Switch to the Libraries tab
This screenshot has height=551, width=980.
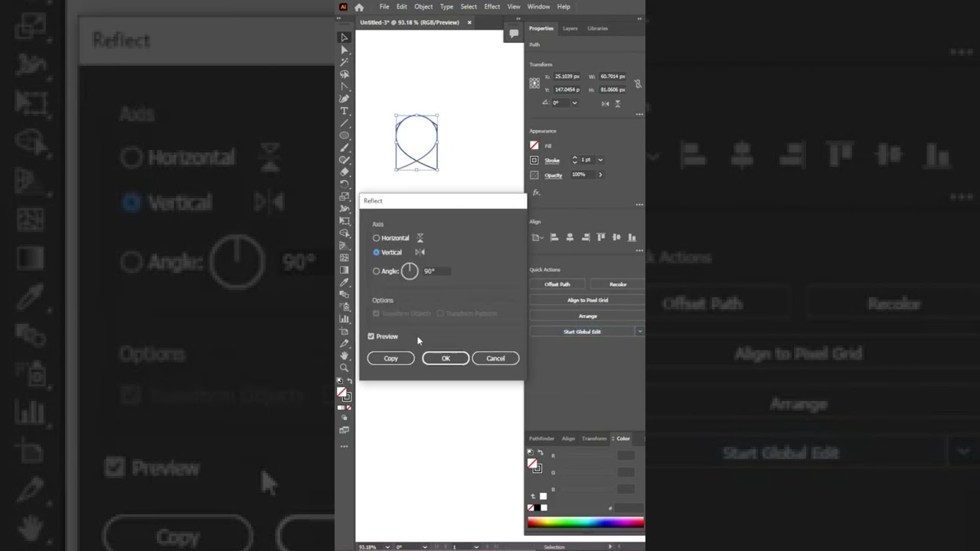click(597, 28)
